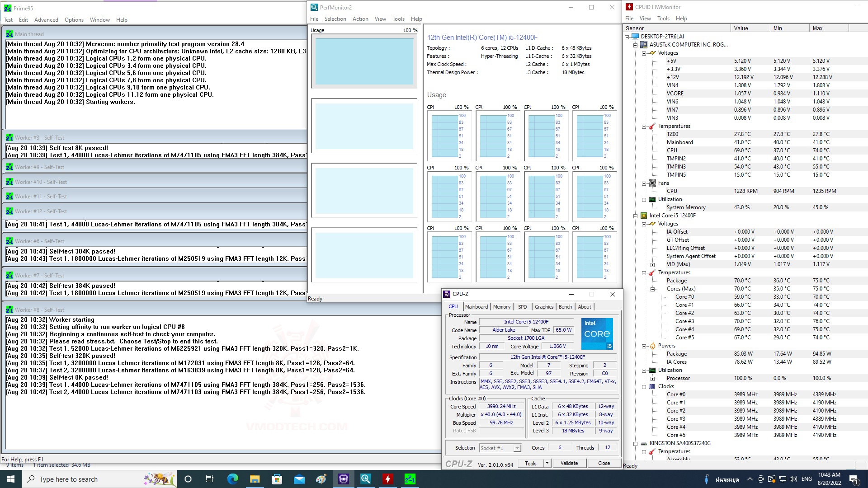Click the Validate button in CPU-Z
The image size is (868, 488).
(x=569, y=463)
